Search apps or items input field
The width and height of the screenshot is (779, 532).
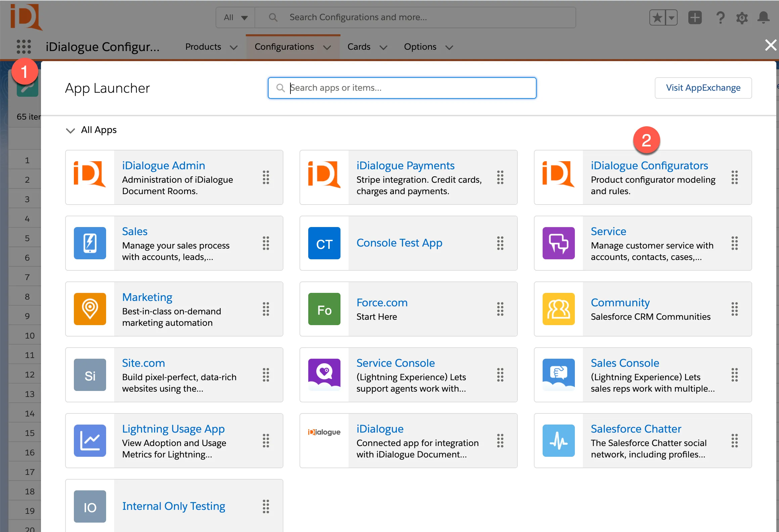point(402,88)
